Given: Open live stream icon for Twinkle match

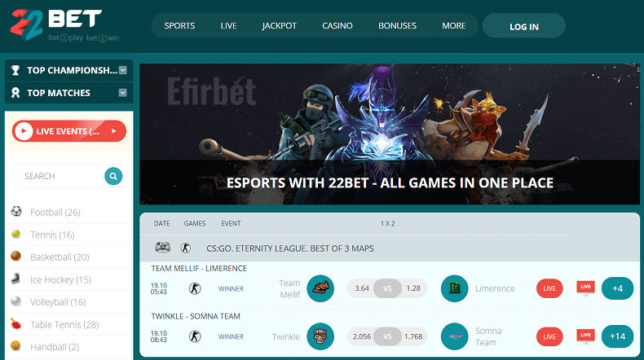Looking at the screenshot, I should pos(585,336).
